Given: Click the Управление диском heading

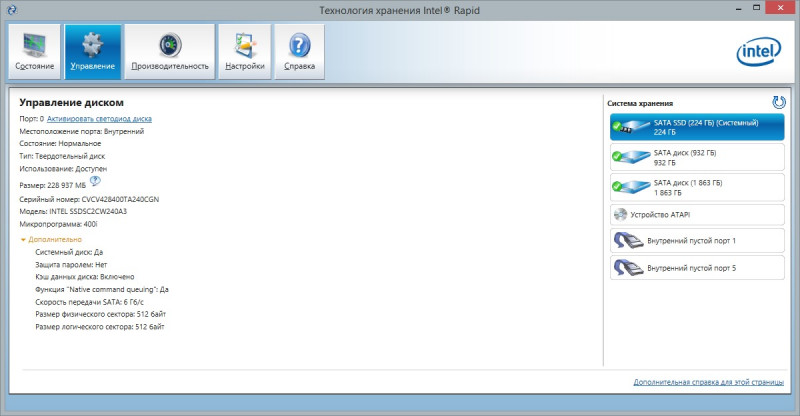Looking at the screenshot, I should 71,103.
